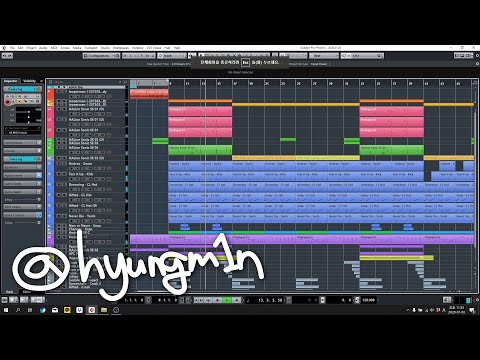The height and width of the screenshot is (360, 480).
Task: Open Windows taskbar search
Action: tap(18, 310)
